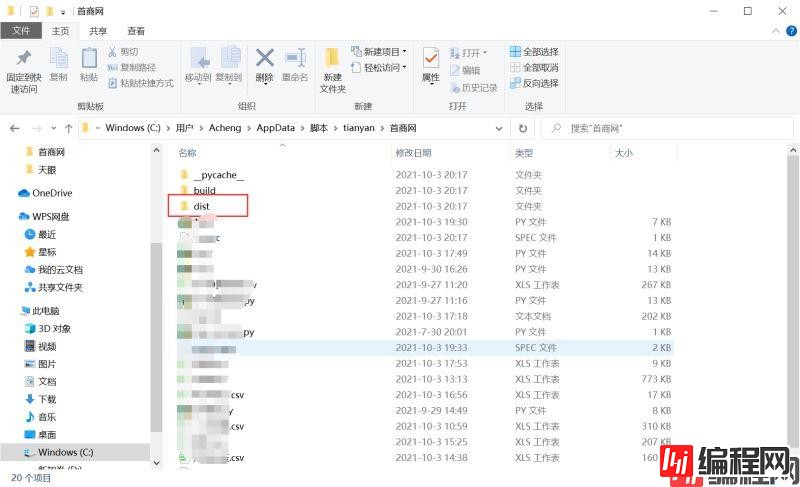800x487 pixels.
Task: Click Select None in the ribbon
Action: (534, 68)
